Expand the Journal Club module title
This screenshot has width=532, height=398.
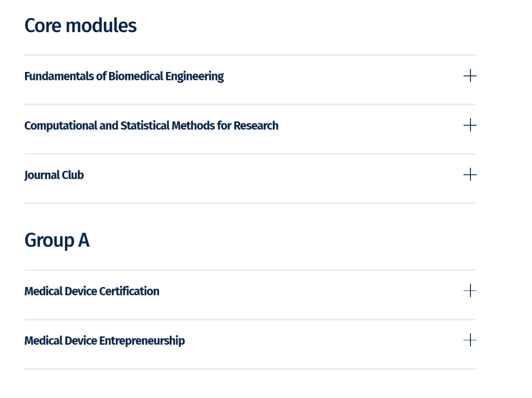54,175
